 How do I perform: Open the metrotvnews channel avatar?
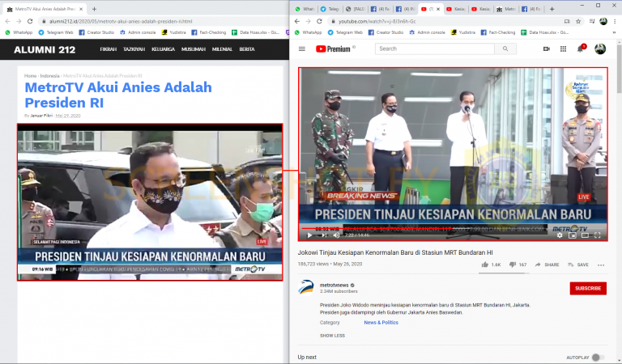point(306,287)
